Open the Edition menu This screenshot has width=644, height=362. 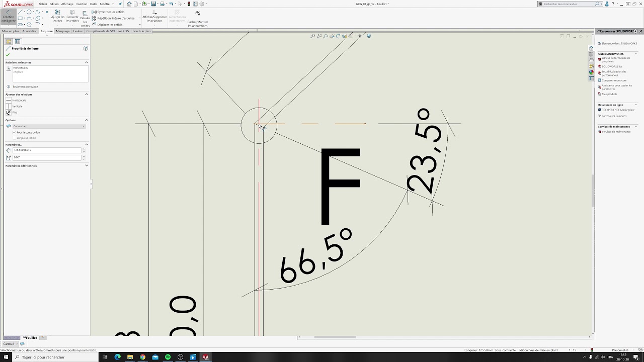click(54, 4)
